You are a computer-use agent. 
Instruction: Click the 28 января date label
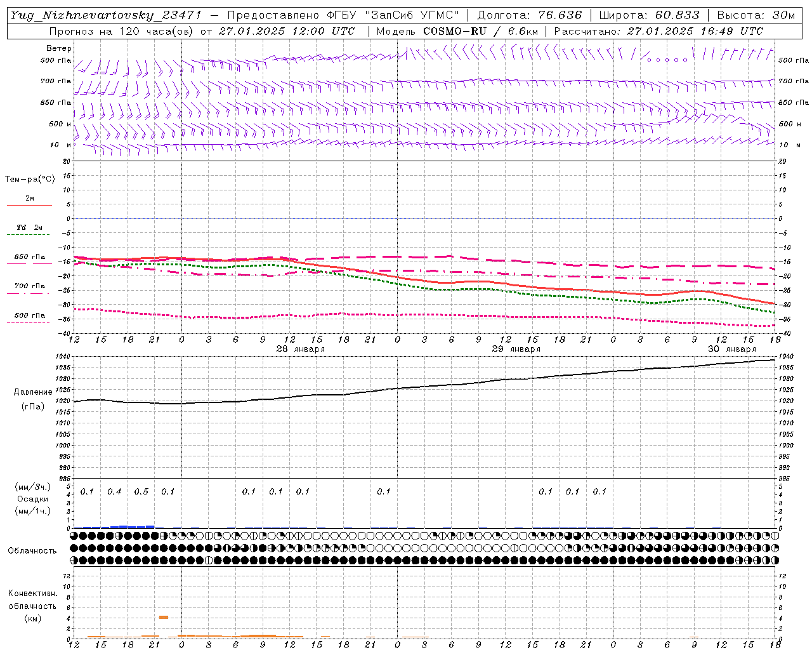tap(300, 349)
